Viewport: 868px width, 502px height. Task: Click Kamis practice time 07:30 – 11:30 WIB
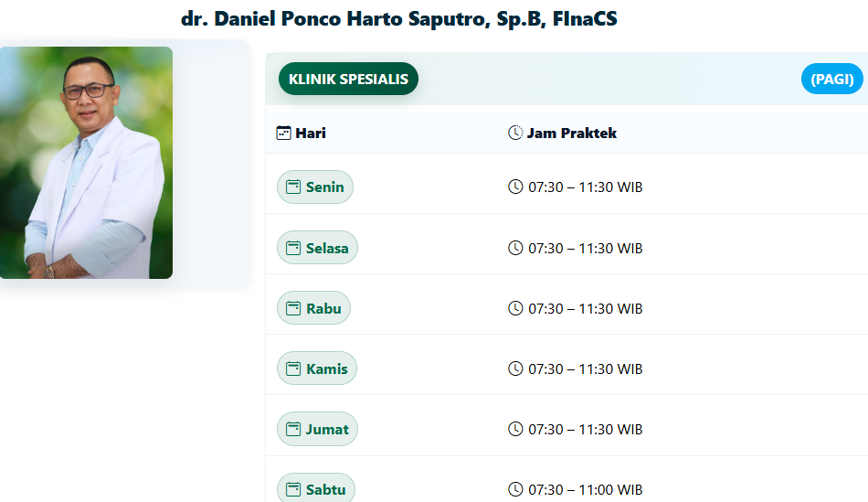[585, 368]
